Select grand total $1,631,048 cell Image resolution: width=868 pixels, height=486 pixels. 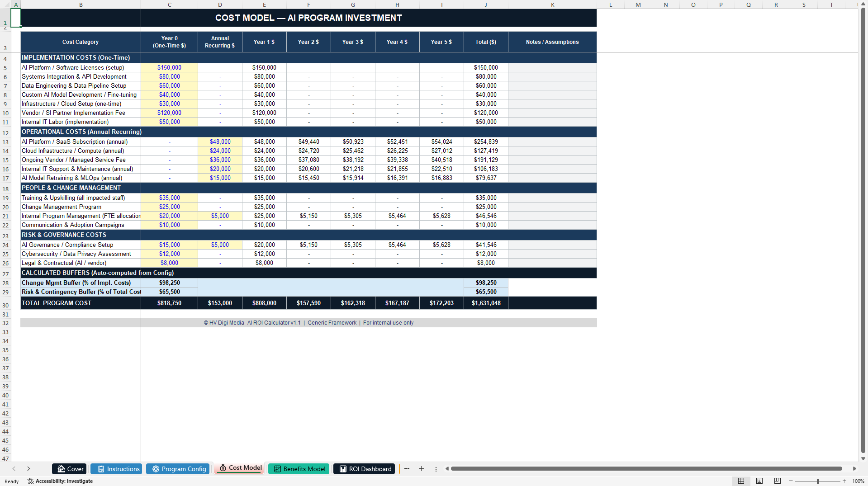tap(486, 303)
